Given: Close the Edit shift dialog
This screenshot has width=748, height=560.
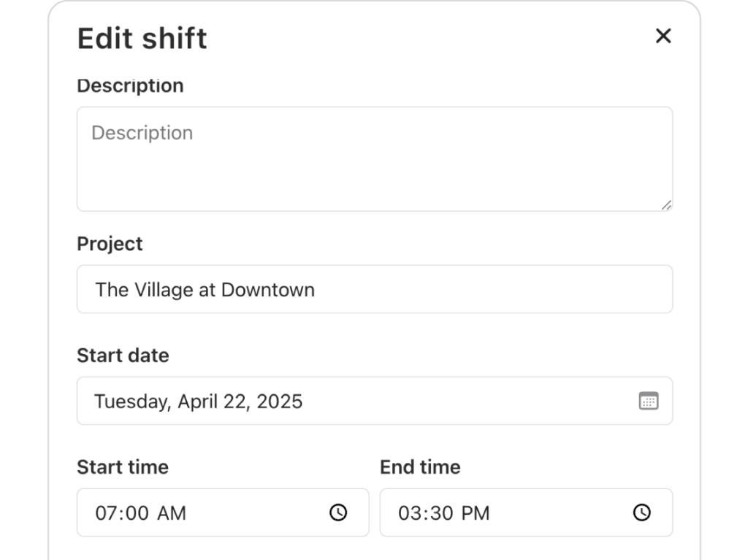Looking at the screenshot, I should pyautogui.click(x=663, y=36).
